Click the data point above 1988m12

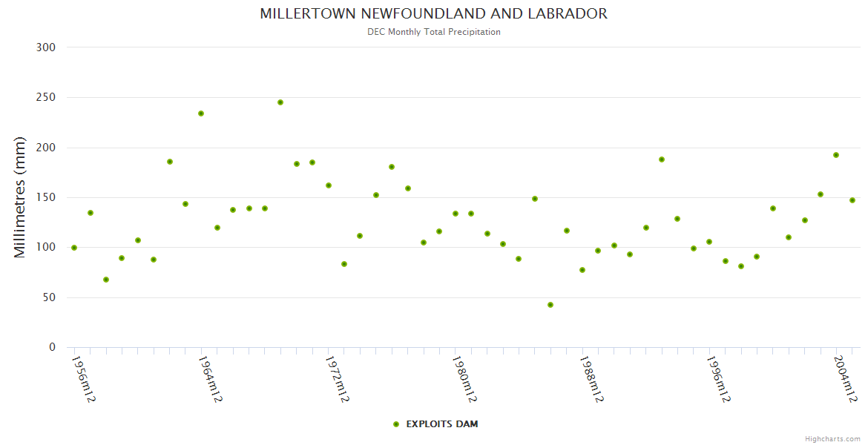click(582, 270)
